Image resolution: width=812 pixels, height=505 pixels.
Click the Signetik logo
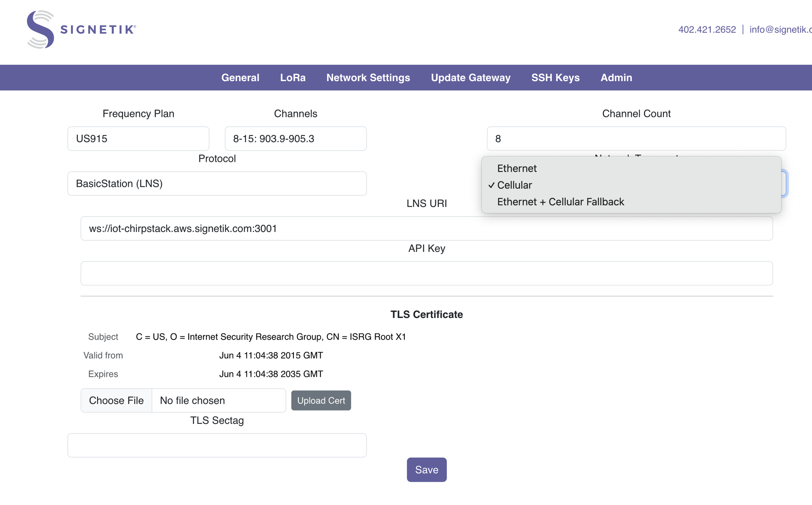tap(81, 30)
